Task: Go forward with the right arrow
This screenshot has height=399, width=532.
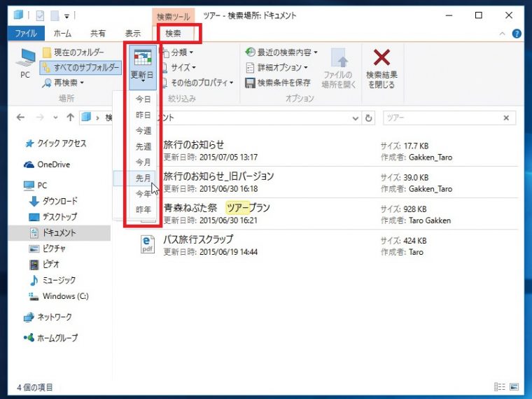Action: pos(40,118)
